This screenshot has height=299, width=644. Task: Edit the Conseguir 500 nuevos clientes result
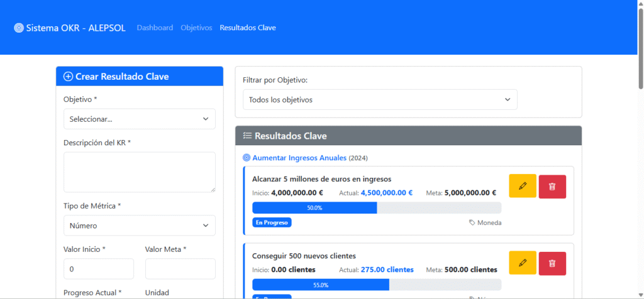coord(523,263)
